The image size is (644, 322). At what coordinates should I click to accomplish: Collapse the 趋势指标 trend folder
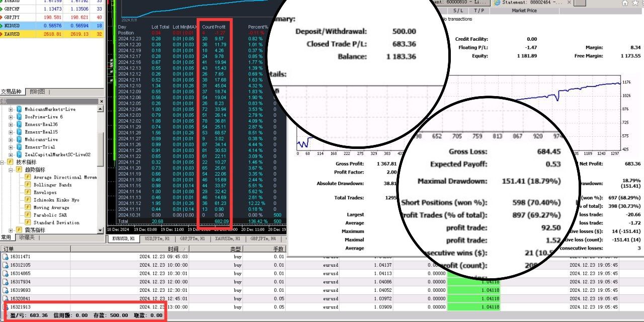pyautogui.click(x=11, y=170)
